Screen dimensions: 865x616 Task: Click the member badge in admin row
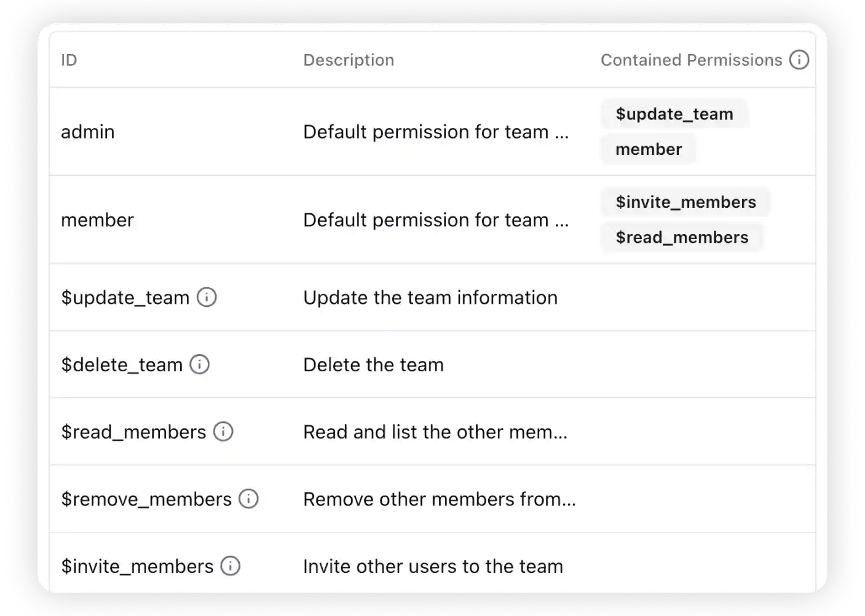pos(649,149)
